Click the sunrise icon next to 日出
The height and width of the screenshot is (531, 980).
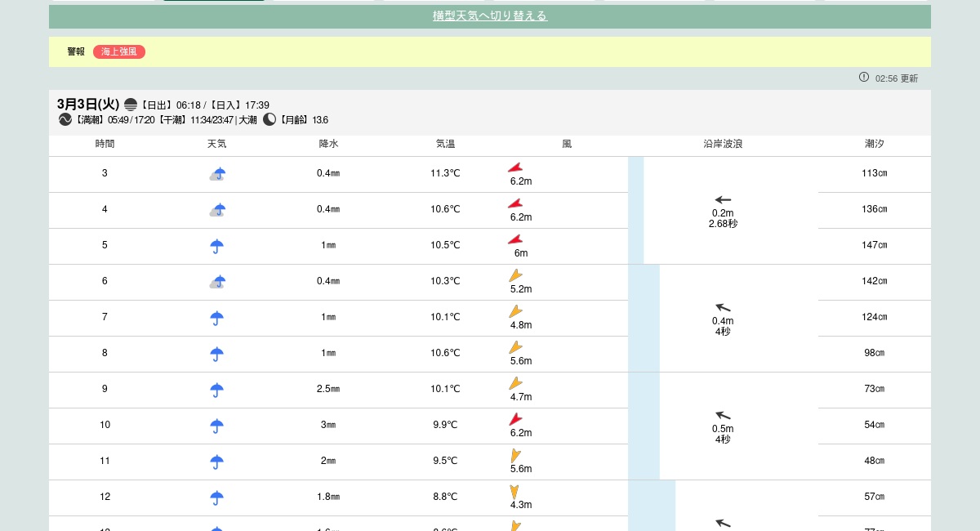[x=131, y=105]
